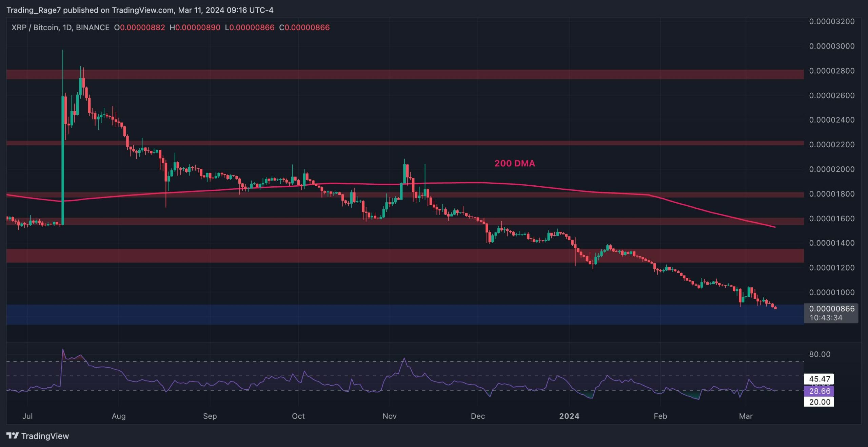The image size is (868, 447).
Task: Click the 0.00001400 price axis label
Action: point(831,243)
